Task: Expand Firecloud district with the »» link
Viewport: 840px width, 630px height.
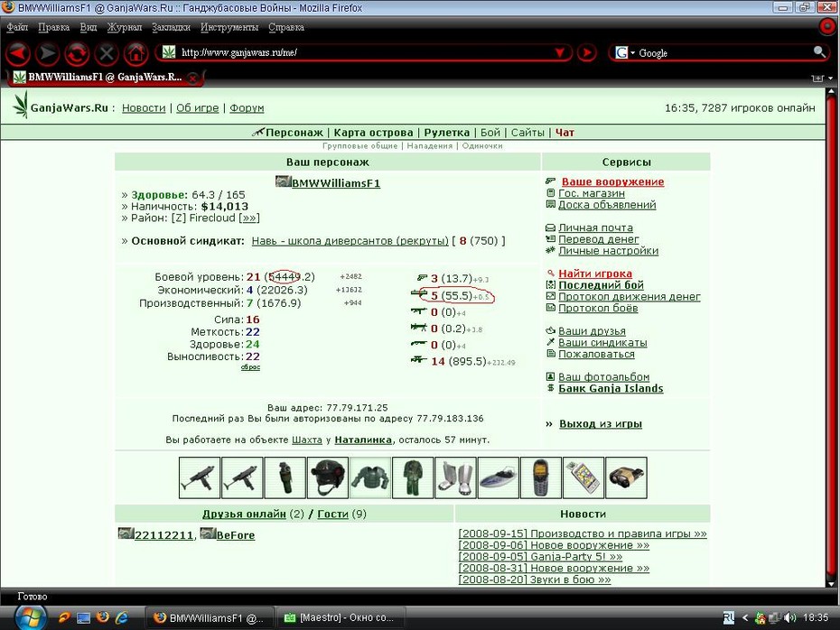Action: [249, 218]
